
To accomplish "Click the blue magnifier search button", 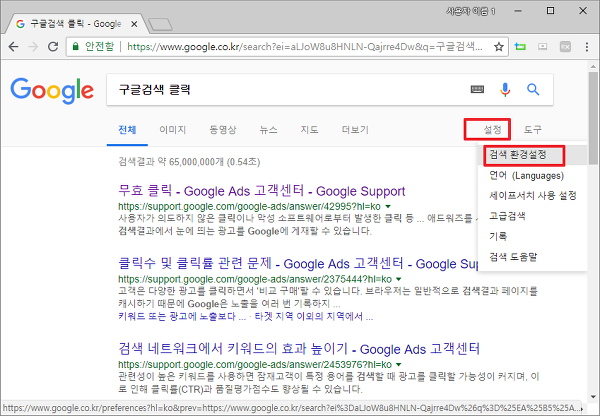I will click(533, 90).
